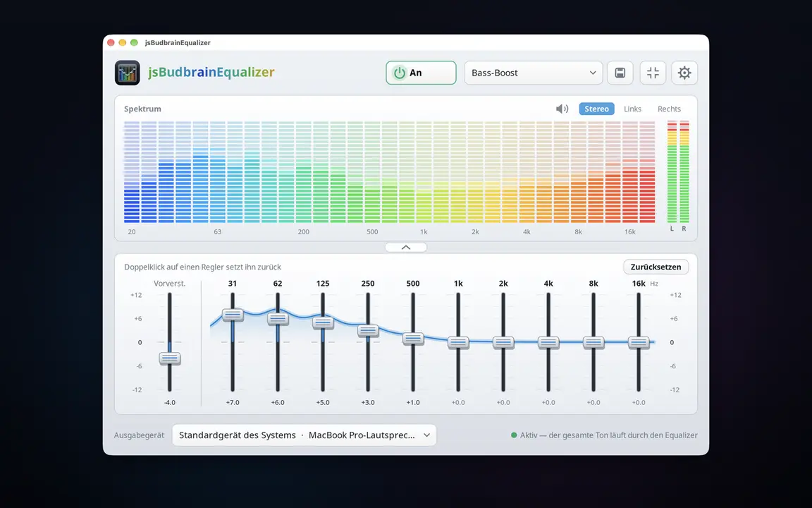Toggle the equalizer An power switch
The image size is (812, 508).
[x=421, y=73]
